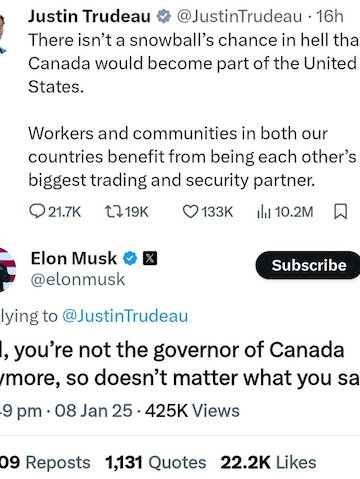This screenshot has height=479, width=360.
Task: View the 1,131 Quotes list
Action: click(x=156, y=462)
